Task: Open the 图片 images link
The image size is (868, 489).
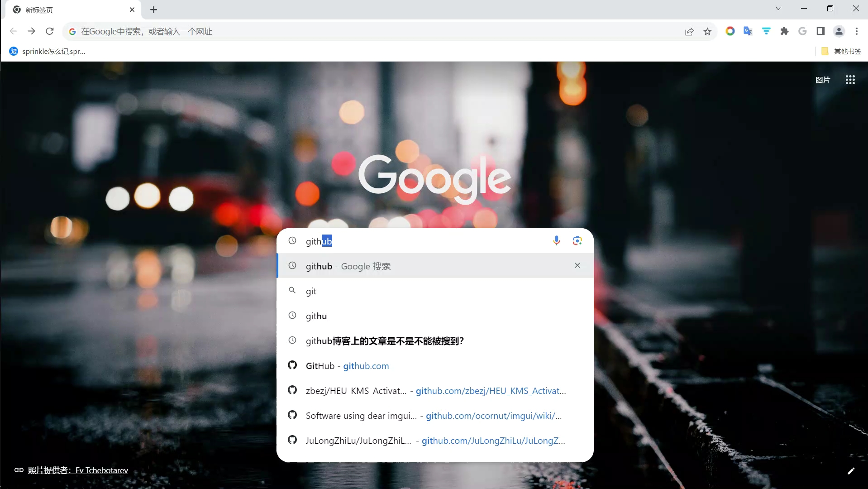Action: pyautogui.click(x=822, y=80)
